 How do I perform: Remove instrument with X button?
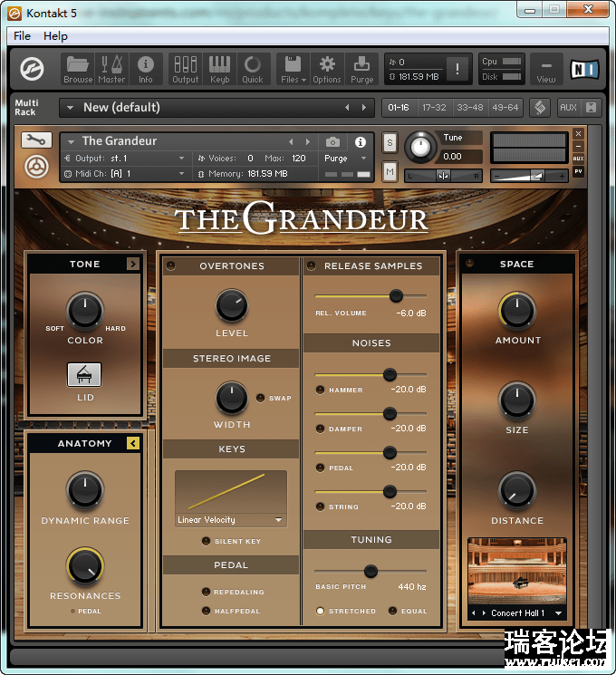tap(578, 134)
